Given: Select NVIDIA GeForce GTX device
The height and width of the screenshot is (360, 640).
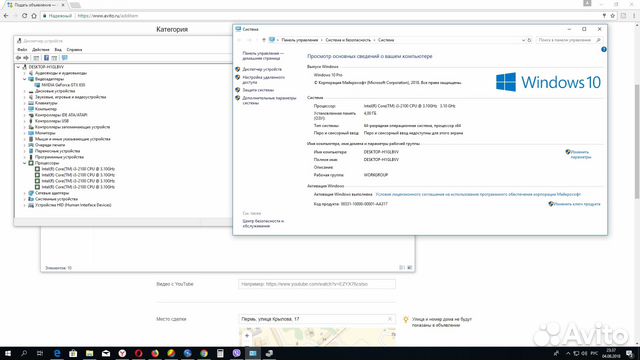Looking at the screenshot, I should 63,85.
